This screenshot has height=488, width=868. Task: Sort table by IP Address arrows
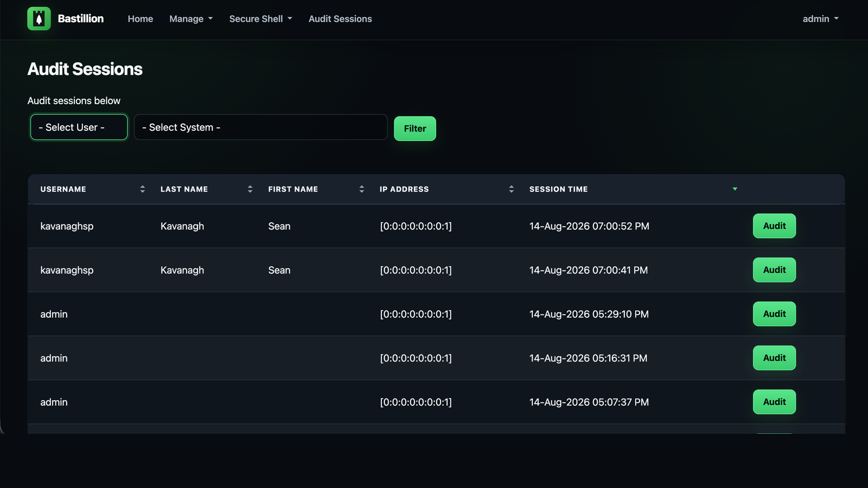pyautogui.click(x=512, y=189)
